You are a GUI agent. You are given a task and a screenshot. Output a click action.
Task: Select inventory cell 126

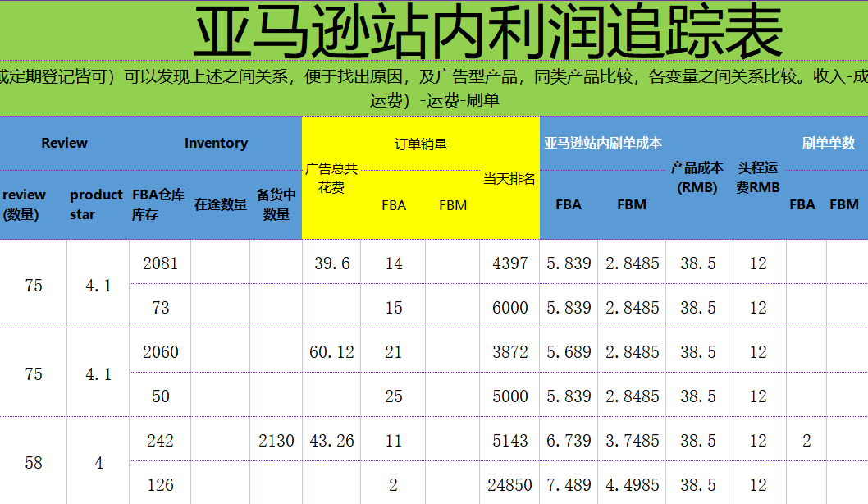(161, 484)
